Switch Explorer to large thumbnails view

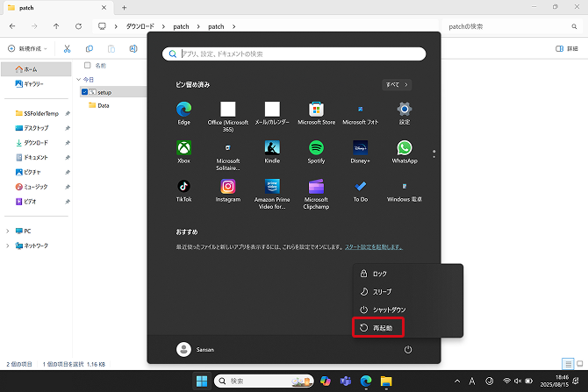coord(580,364)
